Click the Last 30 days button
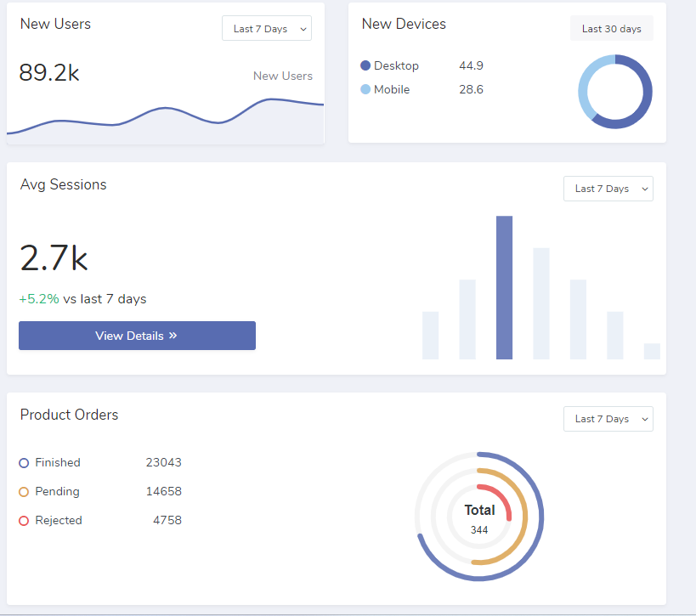The height and width of the screenshot is (616, 696). (611, 29)
